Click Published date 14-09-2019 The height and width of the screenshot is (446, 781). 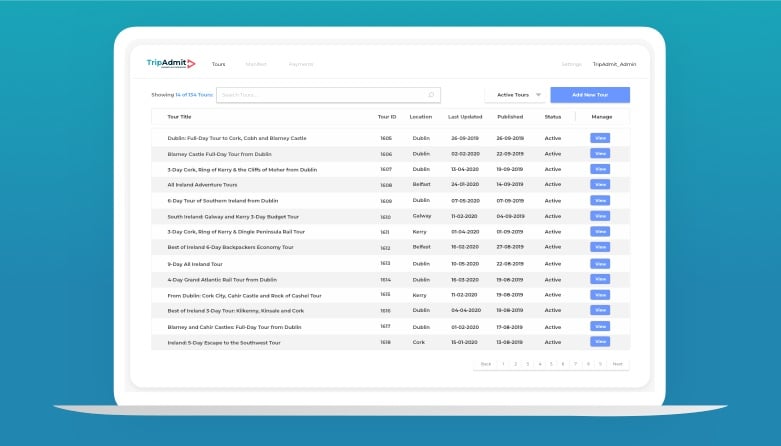(x=510, y=184)
